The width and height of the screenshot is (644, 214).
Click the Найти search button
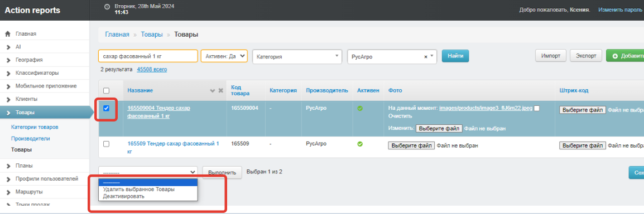[x=455, y=56]
